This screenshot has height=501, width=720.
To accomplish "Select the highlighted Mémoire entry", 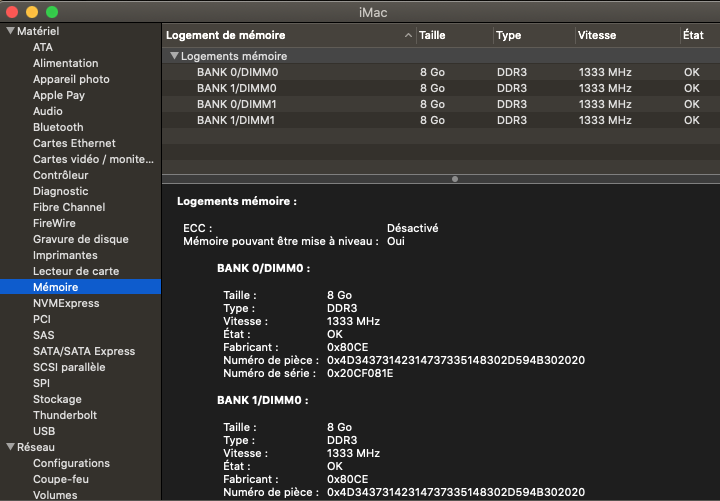I will coord(80,287).
